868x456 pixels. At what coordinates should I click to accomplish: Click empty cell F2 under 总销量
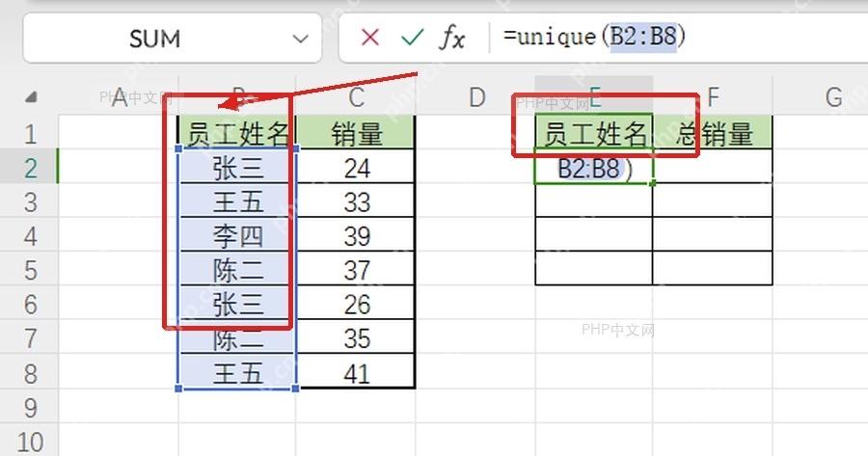click(x=713, y=168)
